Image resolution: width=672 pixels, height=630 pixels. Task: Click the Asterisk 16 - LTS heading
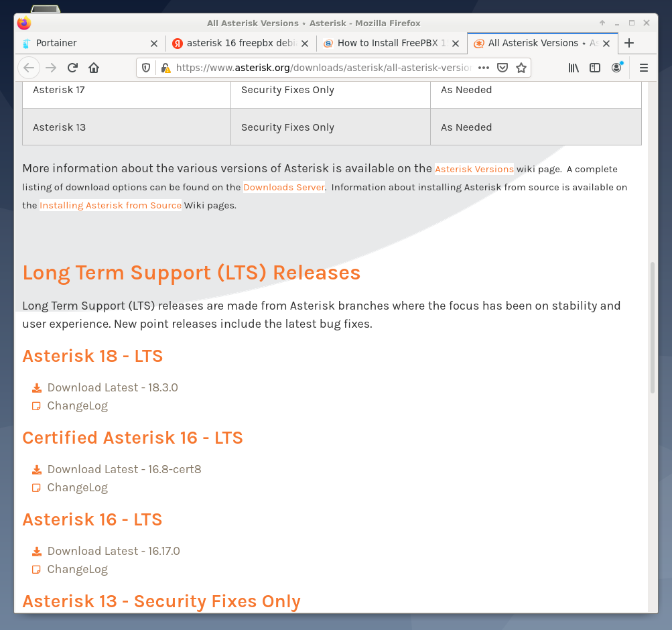[x=92, y=520]
